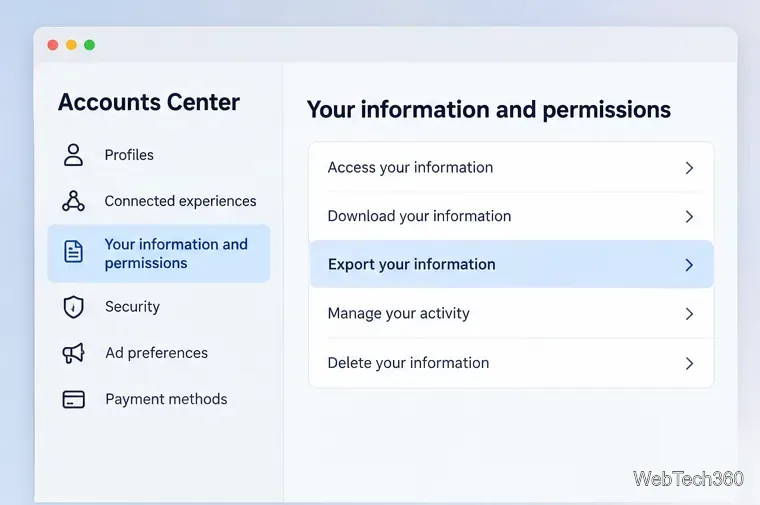
Task: Open Access your information
Action: 511,168
